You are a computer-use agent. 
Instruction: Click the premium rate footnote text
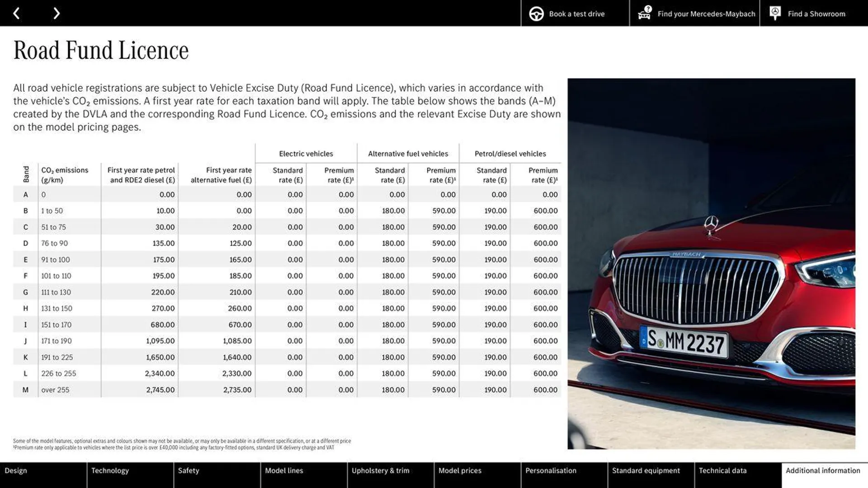click(x=174, y=448)
